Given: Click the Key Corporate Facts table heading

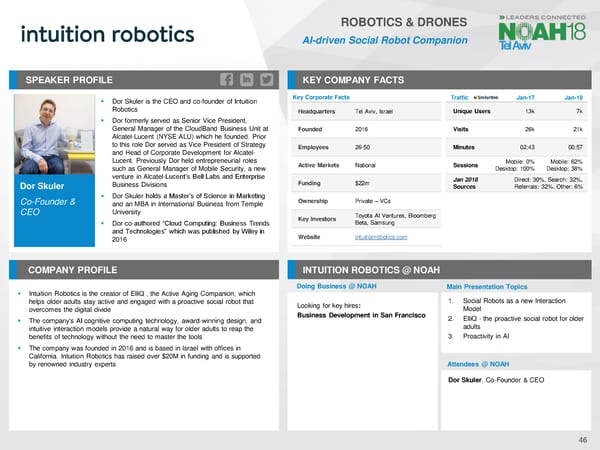Looking at the screenshot, I should (x=320, y=97).
